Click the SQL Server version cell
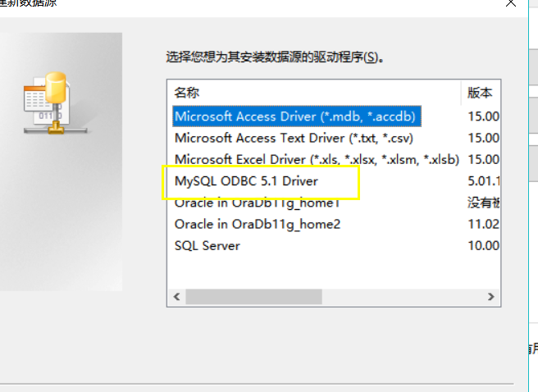Viewport: 538px width, 392px height. pos(482,245)
